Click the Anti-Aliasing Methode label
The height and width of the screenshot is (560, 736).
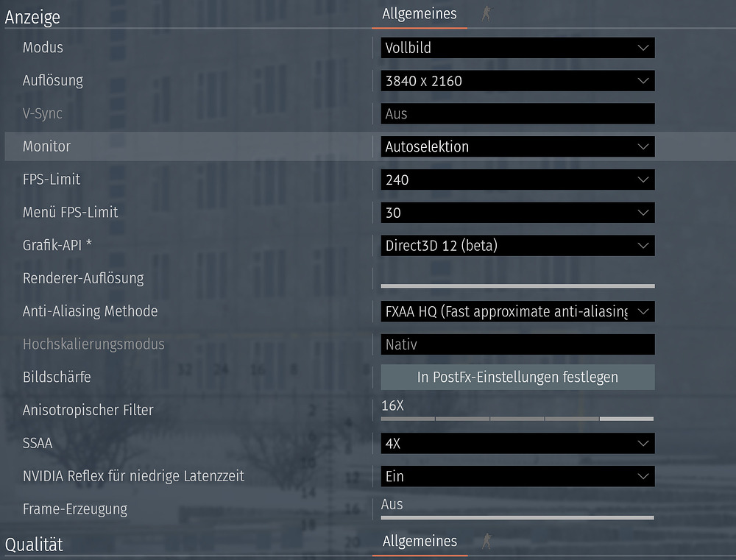pos(90,311)
